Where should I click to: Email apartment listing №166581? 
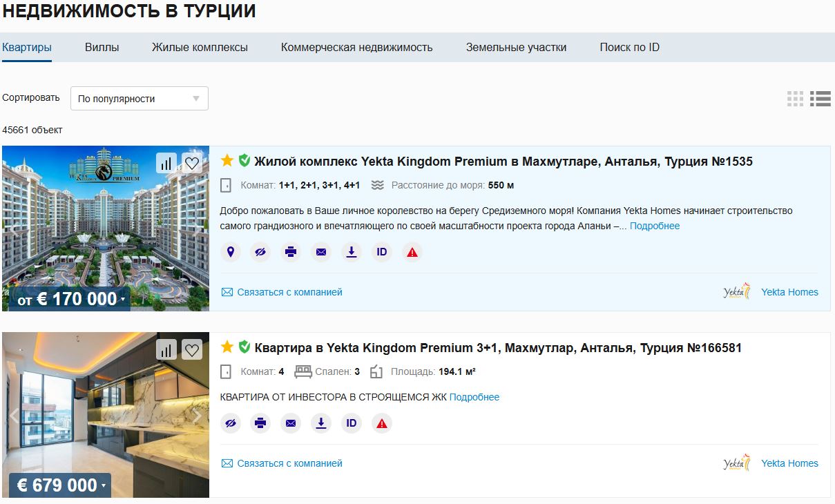(x=291, y=423)
